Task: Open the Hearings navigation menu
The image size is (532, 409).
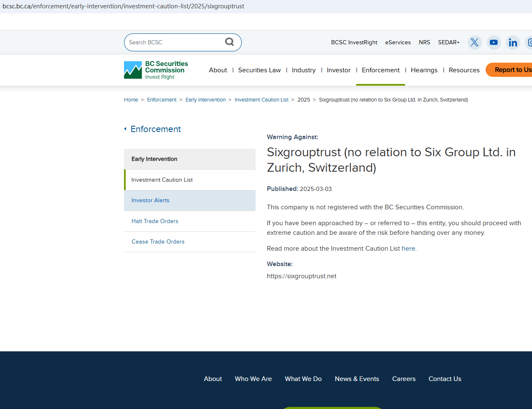Action: pyautogui.click(x=424, y=70)
